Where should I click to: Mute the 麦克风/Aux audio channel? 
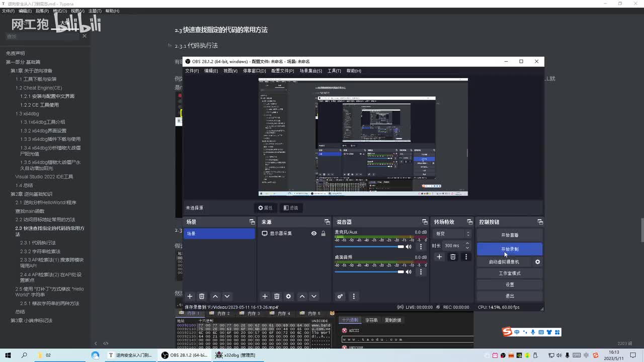click(409, 247)
